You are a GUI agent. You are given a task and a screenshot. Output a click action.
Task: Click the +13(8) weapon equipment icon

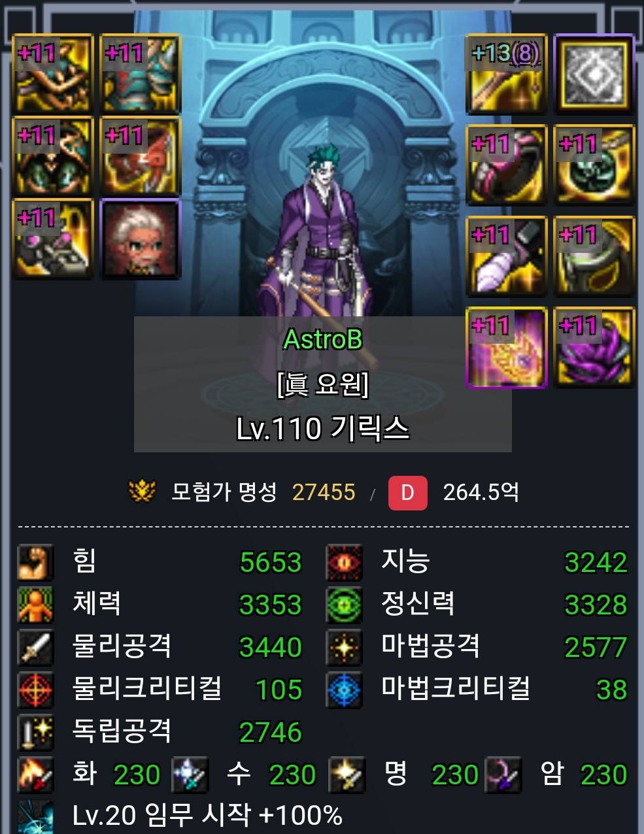tap(506, 75)
